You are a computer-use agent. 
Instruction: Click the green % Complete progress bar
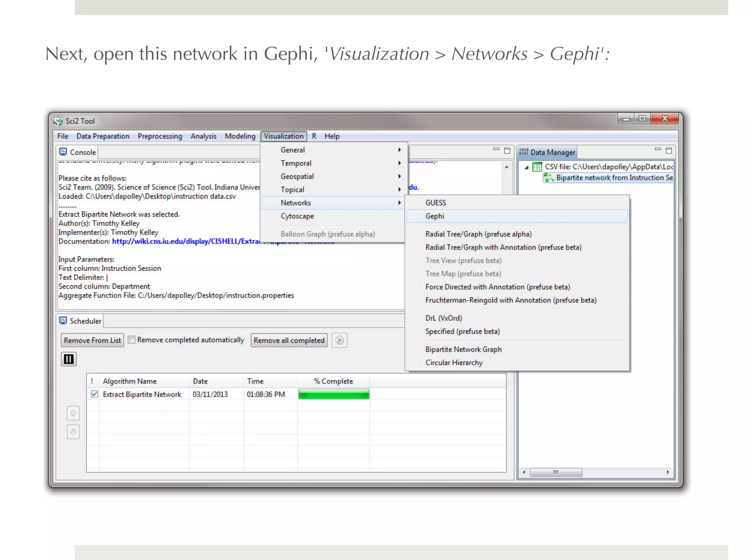[334, 394]
